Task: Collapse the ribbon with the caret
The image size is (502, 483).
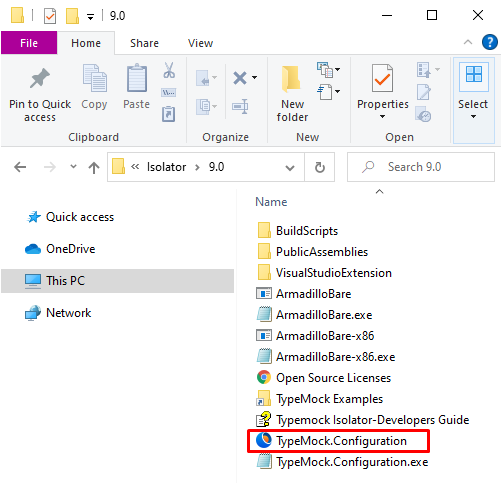Action: click(x=468, y=42)
